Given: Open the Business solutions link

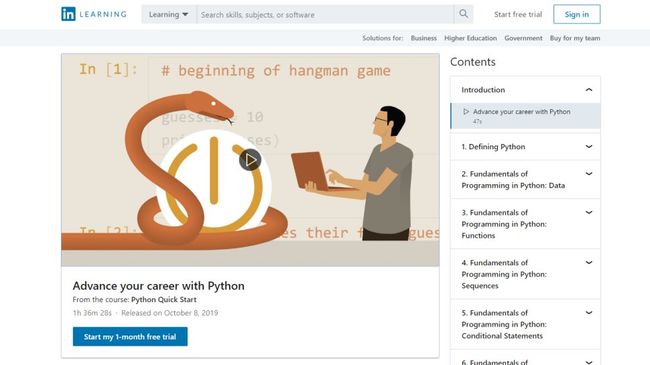Looking at the screenshot, I should (x=424, y=38).
